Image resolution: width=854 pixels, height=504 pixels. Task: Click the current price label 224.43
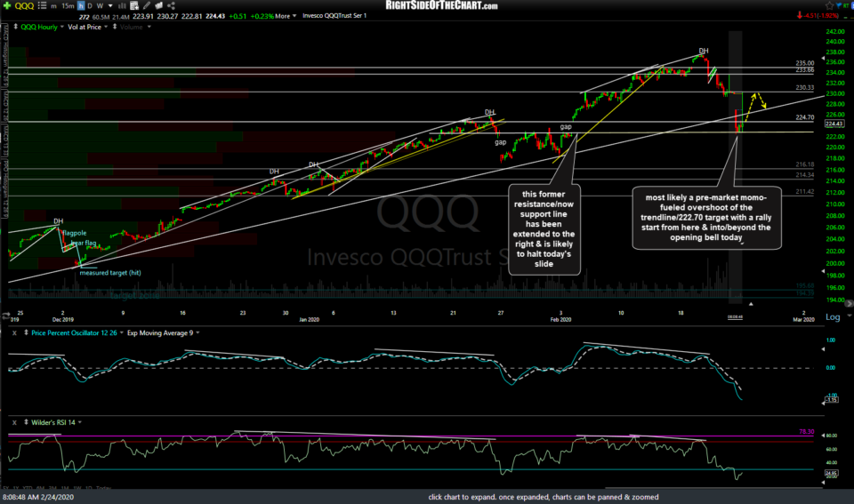pyautogui.click(x=834, y=124)
